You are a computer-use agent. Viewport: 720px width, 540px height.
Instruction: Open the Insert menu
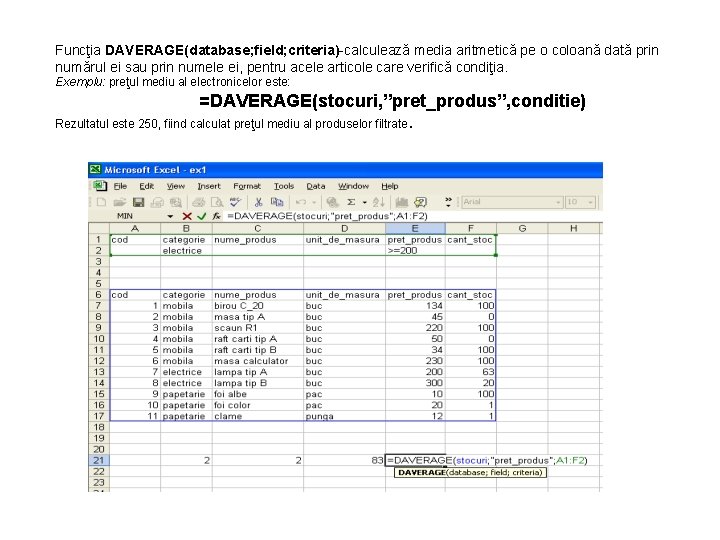(x=209, y=186)
